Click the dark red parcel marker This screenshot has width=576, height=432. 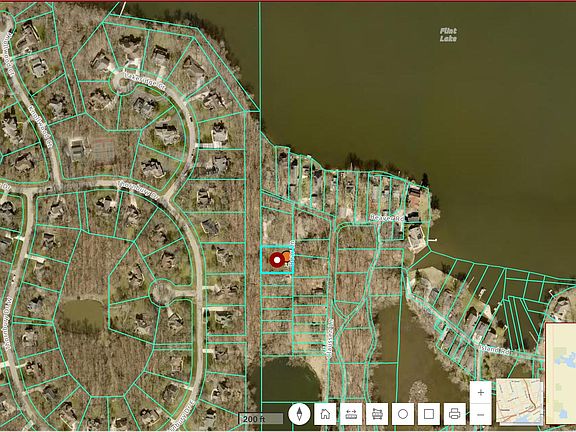click(x=277, y=260)
